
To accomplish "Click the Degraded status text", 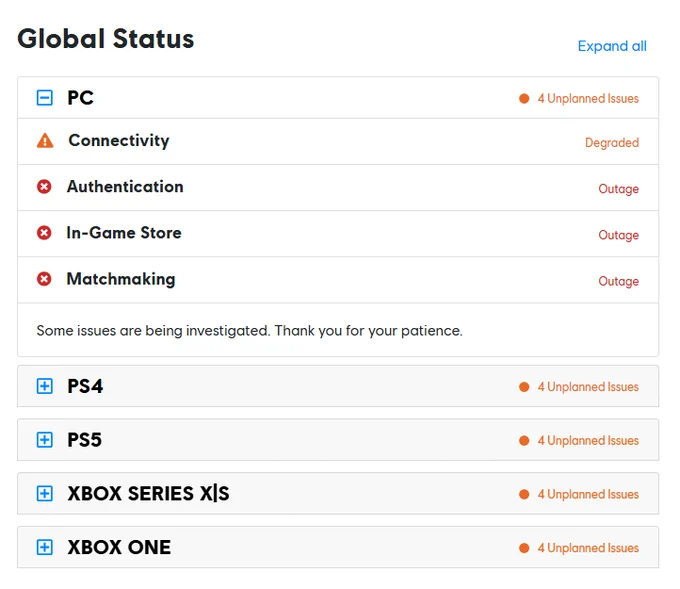I will point(611,143).
